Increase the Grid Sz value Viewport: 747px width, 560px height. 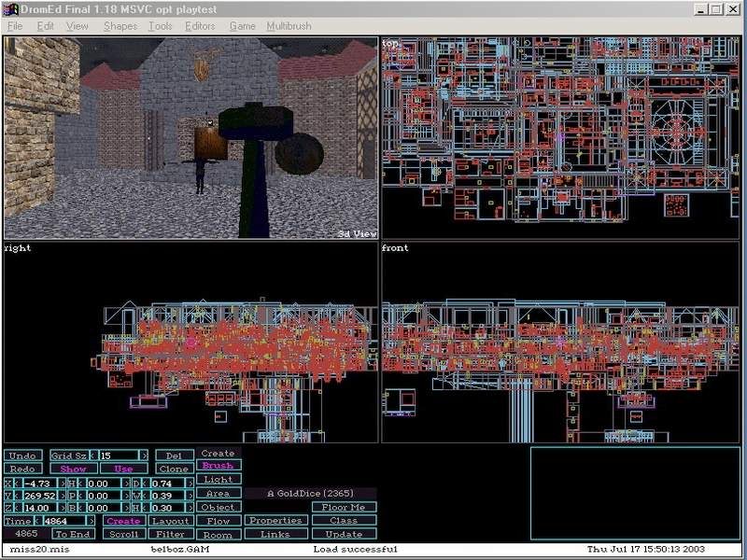tap(144, 455)
